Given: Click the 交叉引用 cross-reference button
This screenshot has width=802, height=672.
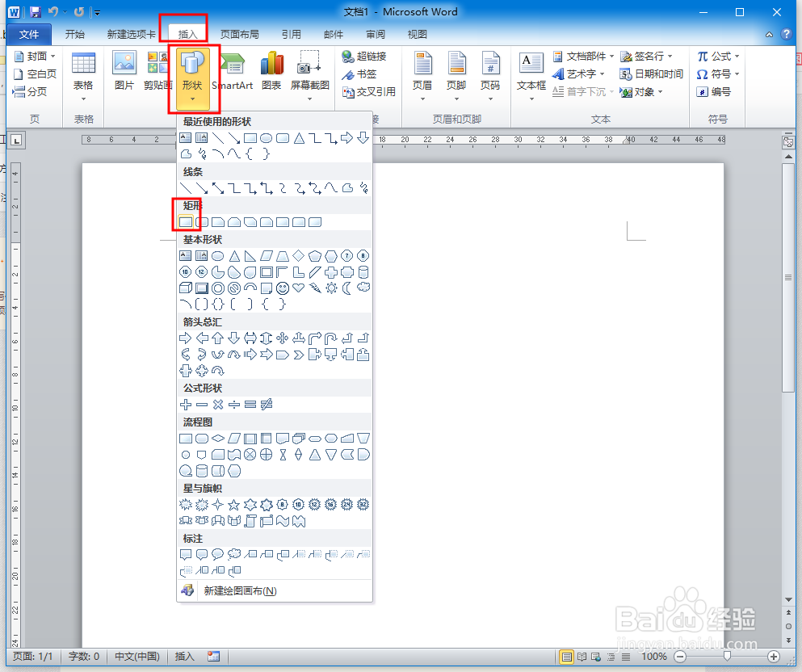Looking at the screenshot, I should click(369, 92).
